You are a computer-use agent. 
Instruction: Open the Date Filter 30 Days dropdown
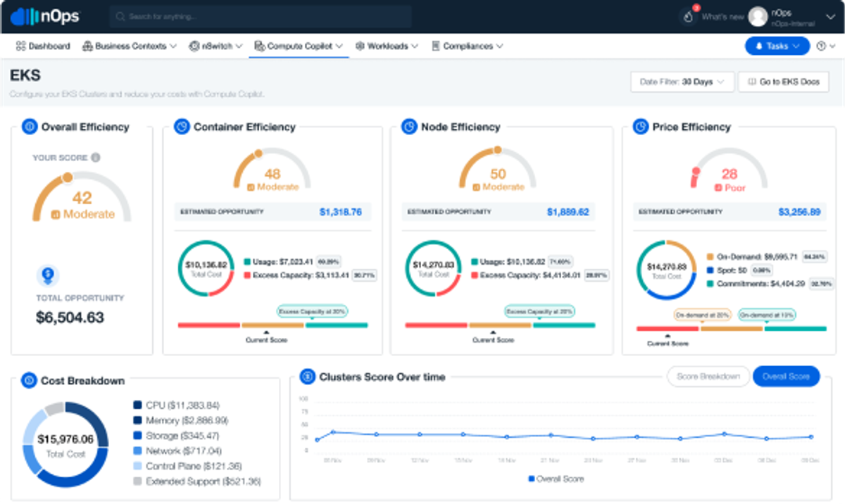click(x=682, y=82)
